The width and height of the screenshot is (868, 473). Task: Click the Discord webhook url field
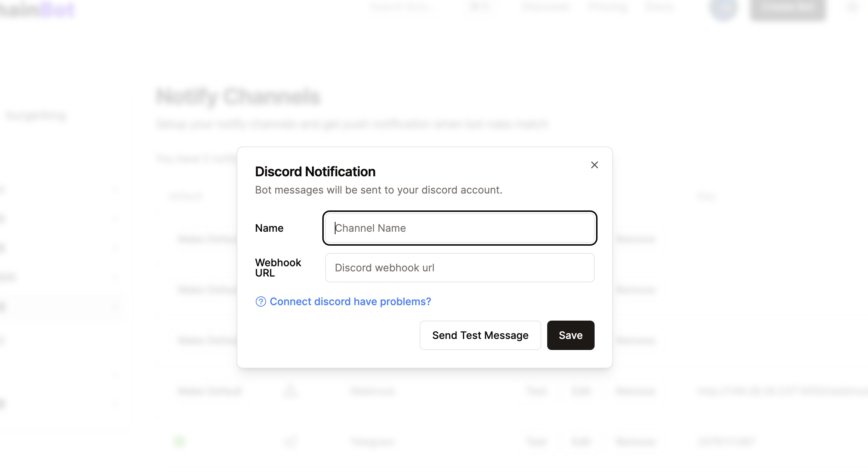(459, 268)
